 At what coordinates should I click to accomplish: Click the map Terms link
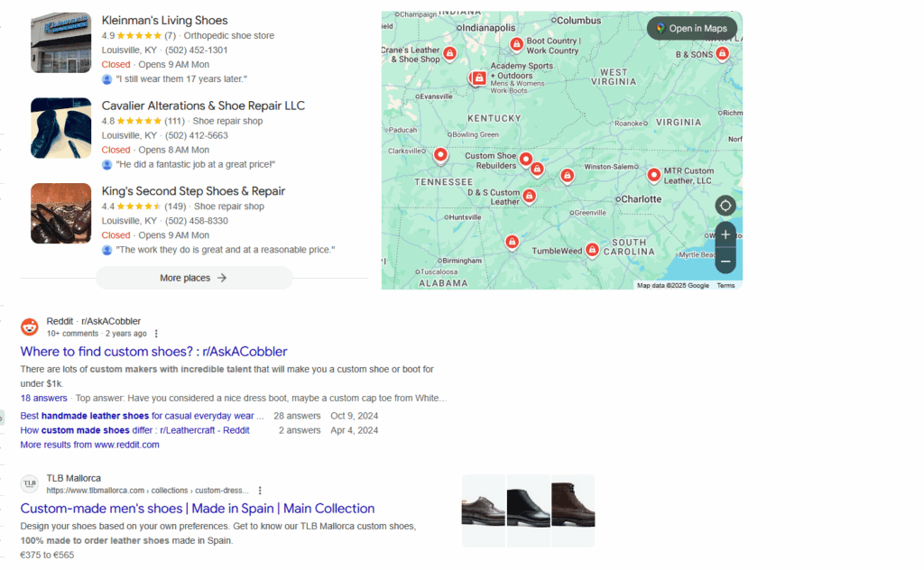click(x=725, y=286)
